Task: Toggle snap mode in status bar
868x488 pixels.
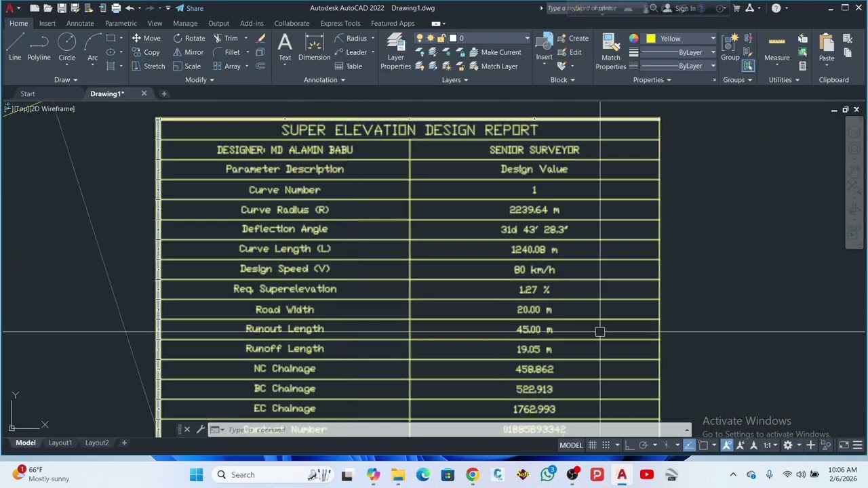Action: coord(606,445)
